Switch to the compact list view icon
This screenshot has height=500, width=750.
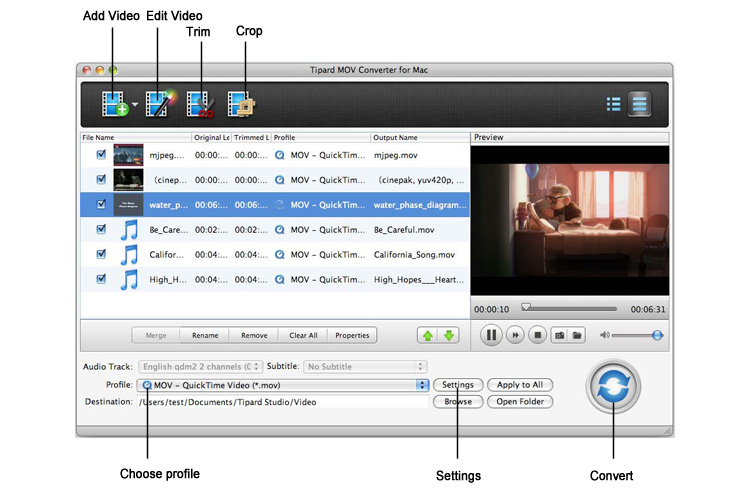[613, 104]
